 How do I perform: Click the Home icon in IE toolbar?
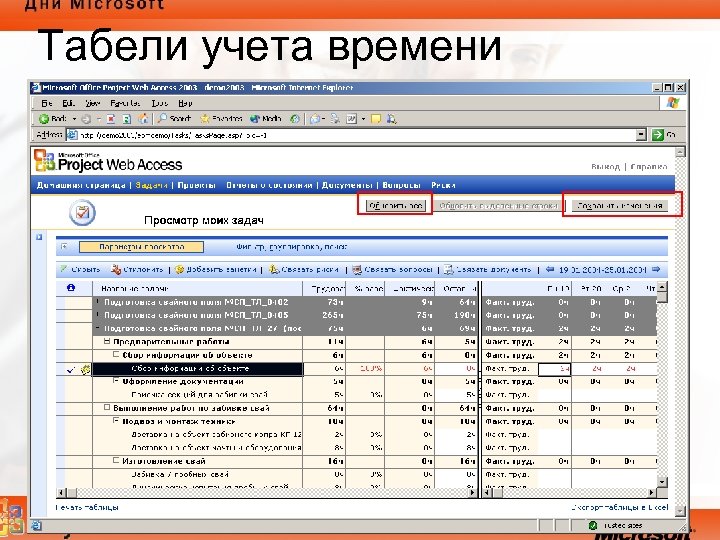(x=143, y=119)
